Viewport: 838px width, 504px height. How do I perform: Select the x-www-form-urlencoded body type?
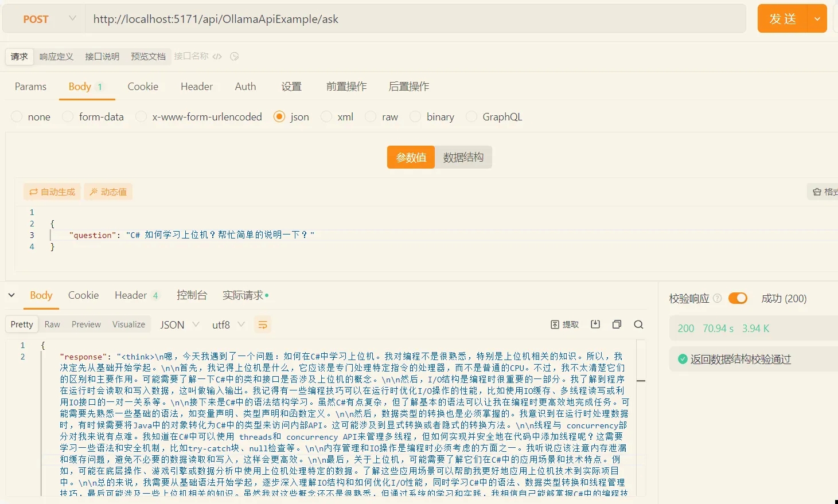click(198, 117)
